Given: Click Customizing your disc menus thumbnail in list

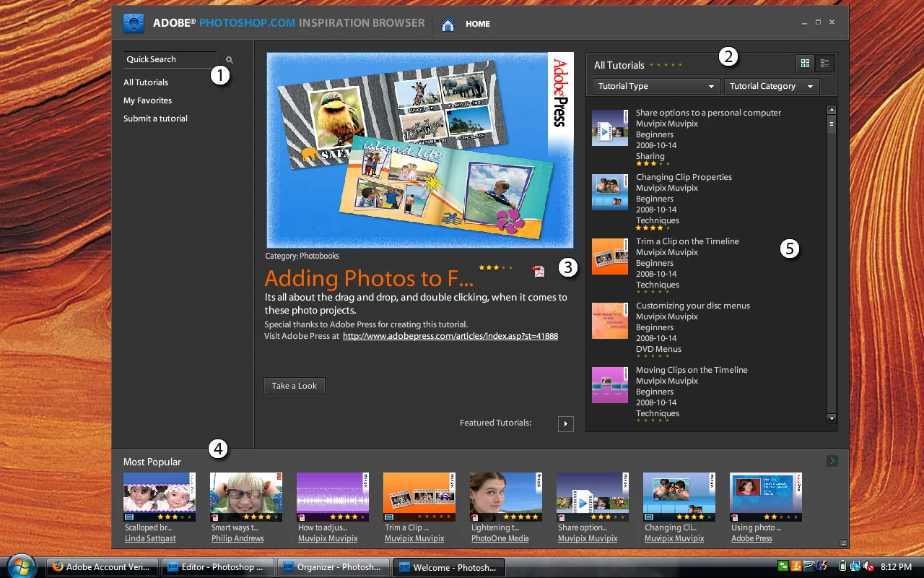Looking at the screenshot, I should coord(610,321).
